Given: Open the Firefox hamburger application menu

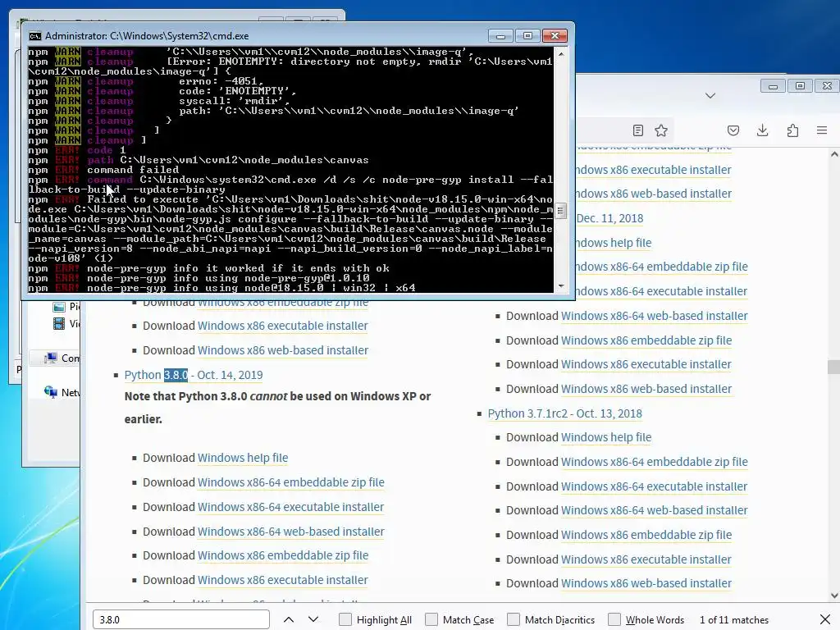Looking at the screenshot, I should click(822, 130).
